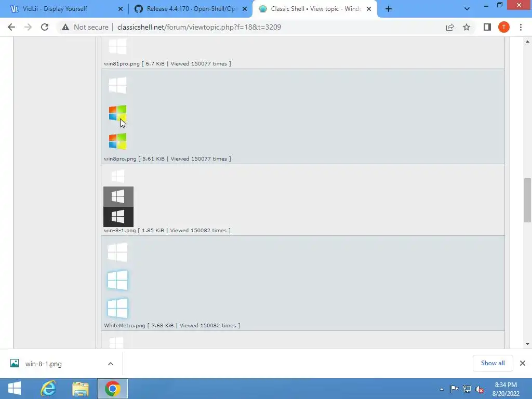The height and width of the screenshot is (399, 532).
Task: Select the Classic Shell View topic tab
Action: 315,9
